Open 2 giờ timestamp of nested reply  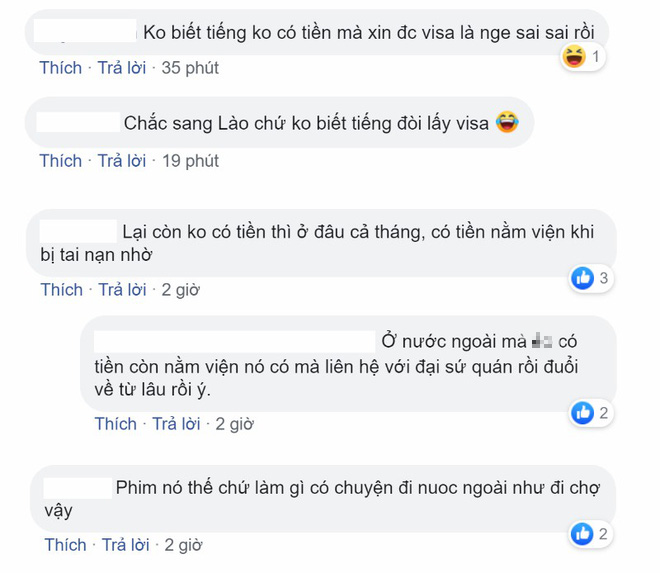(x=234, y=424)
